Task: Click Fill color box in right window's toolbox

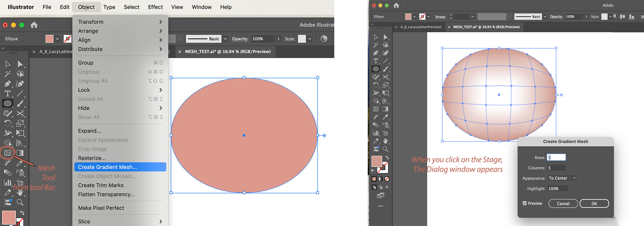Action: [376, 161]
